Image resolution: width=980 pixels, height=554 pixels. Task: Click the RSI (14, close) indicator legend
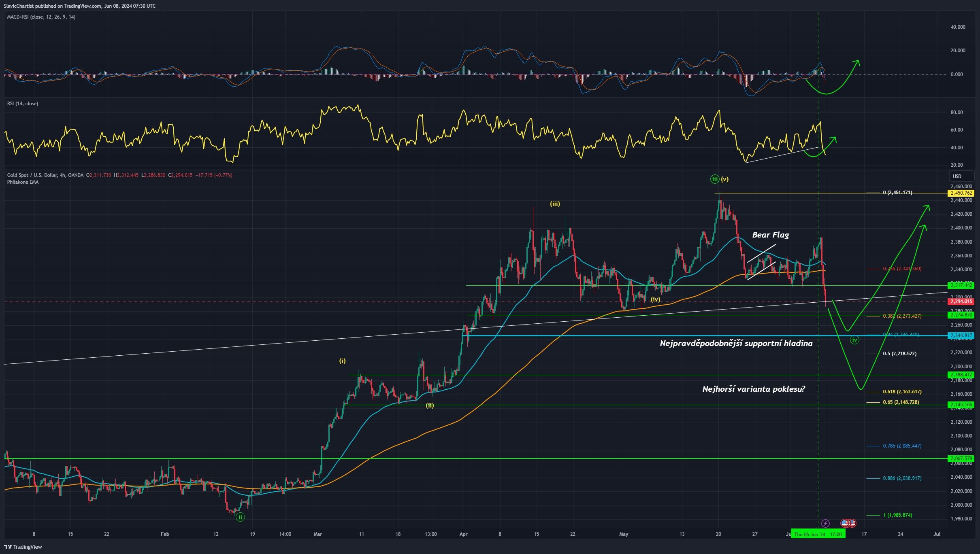(23, 104)
